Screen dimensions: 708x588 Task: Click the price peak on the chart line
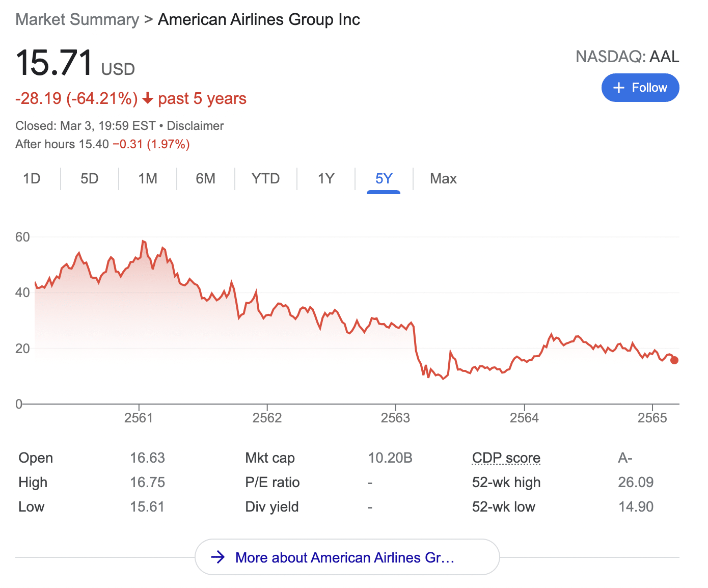[143, 241]
